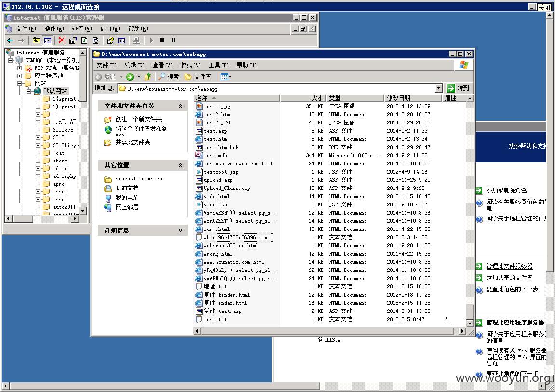The image size is (555, 392).
Task: Collapse the 网站 tree node
Action: [20, 83]
